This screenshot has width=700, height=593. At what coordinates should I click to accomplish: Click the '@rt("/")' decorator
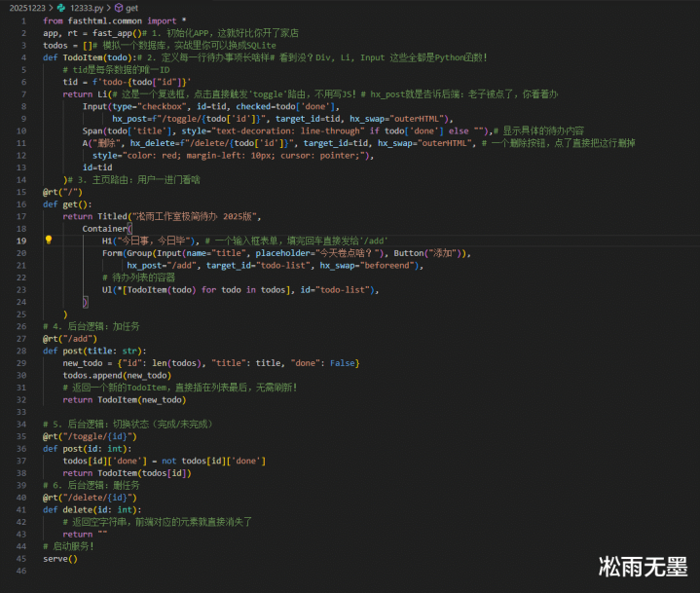click(62, 192)
